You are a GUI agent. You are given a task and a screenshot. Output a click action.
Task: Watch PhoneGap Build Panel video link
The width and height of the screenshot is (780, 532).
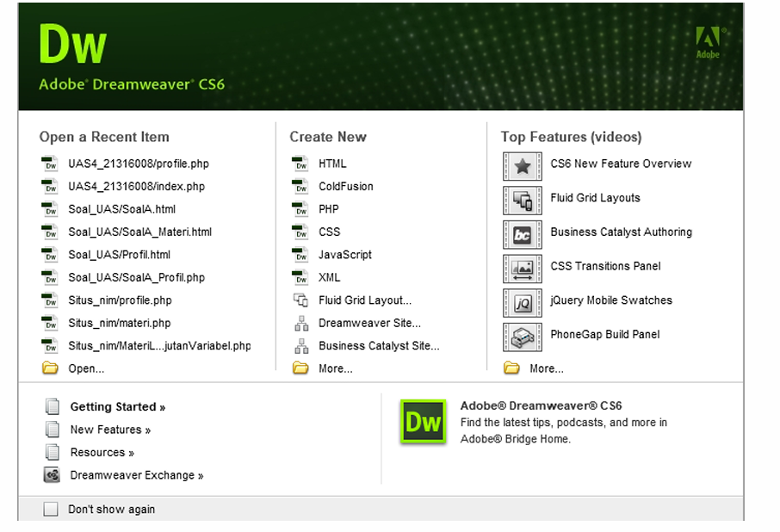click(605, 335)
